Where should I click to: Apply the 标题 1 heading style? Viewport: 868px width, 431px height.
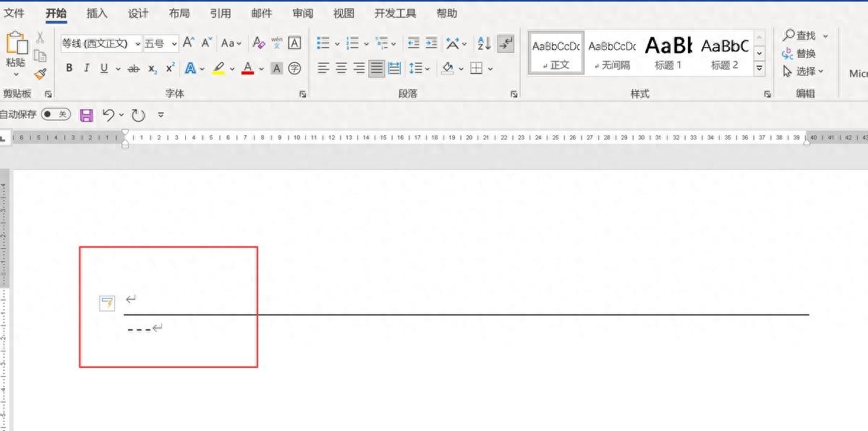pyautogui.click(x=668, y=53)
